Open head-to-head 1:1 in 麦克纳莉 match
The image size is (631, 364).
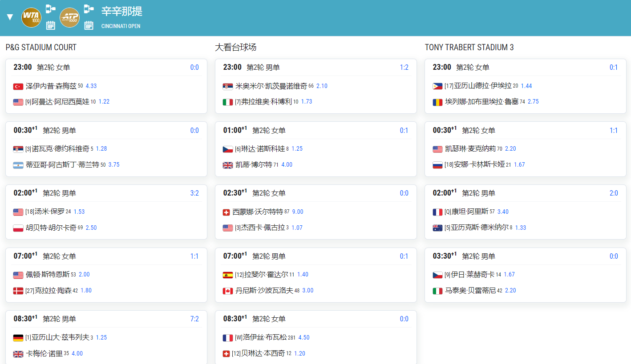(x=614, y=131)
